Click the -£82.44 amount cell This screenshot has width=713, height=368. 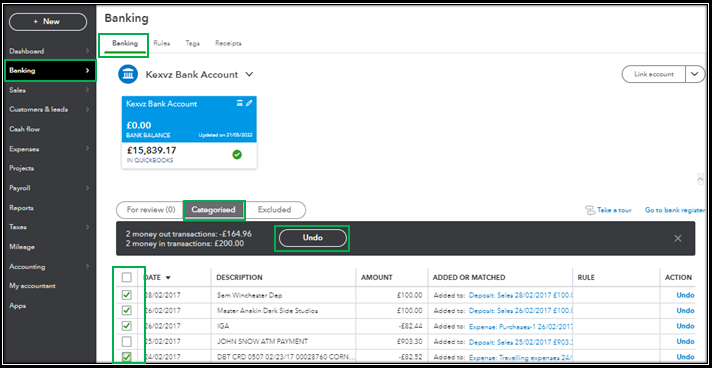coord(410,326)
